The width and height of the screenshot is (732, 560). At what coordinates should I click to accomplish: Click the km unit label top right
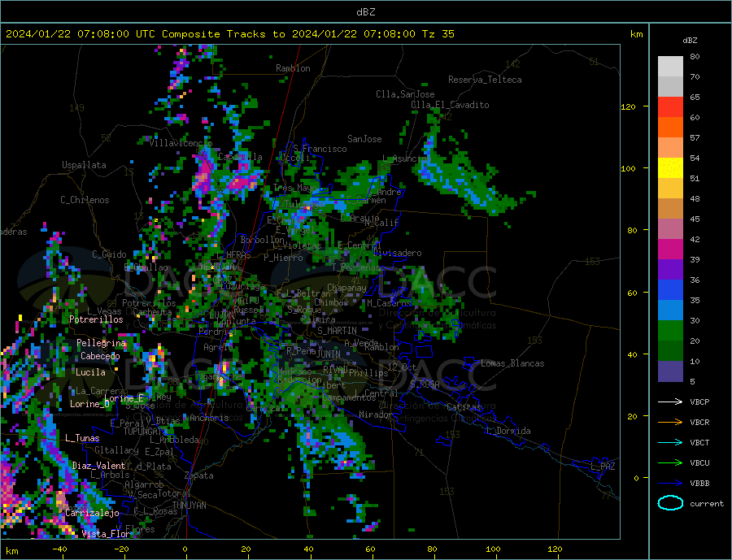pos(636,34)
